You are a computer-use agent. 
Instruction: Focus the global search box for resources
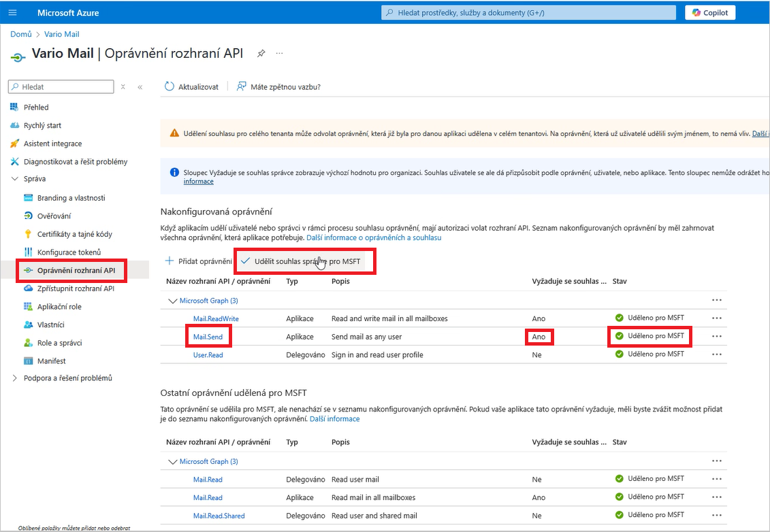528,13
